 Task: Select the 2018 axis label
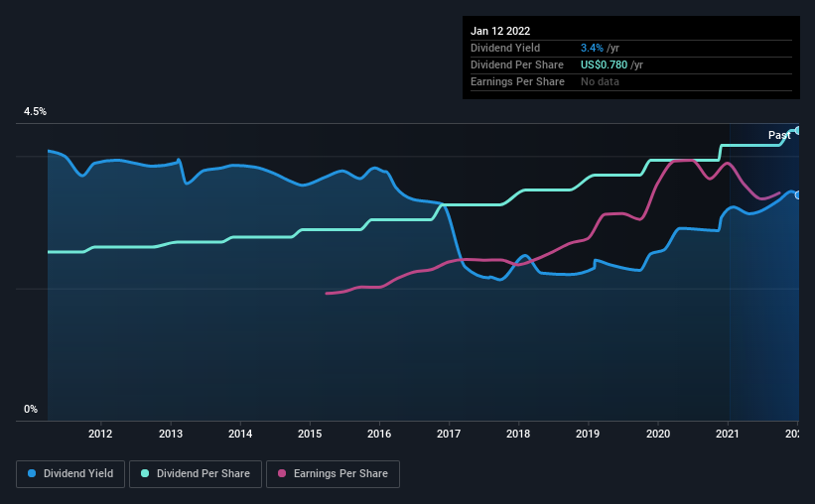point(518,434)
